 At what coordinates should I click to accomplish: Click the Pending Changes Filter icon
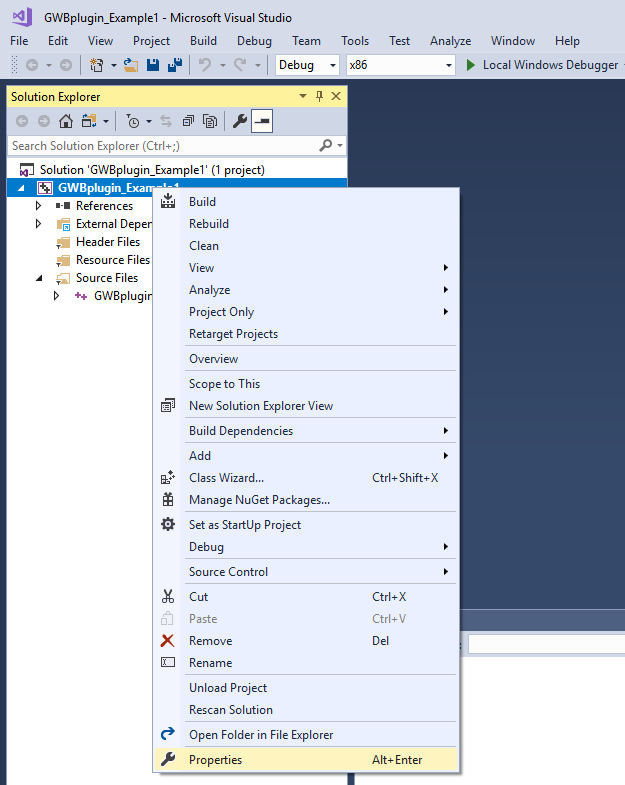133,121
